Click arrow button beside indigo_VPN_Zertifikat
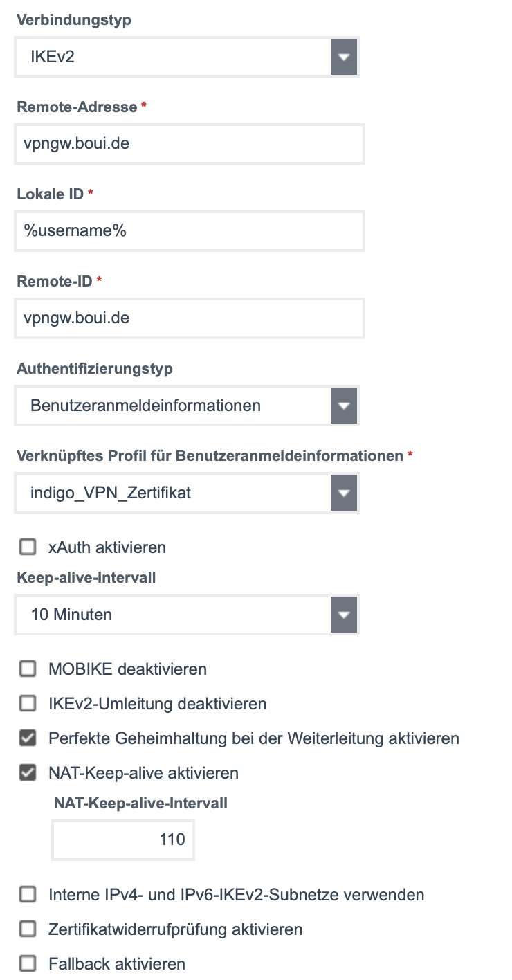The width and height of the screenshot is (512, 980). [343, 493]
